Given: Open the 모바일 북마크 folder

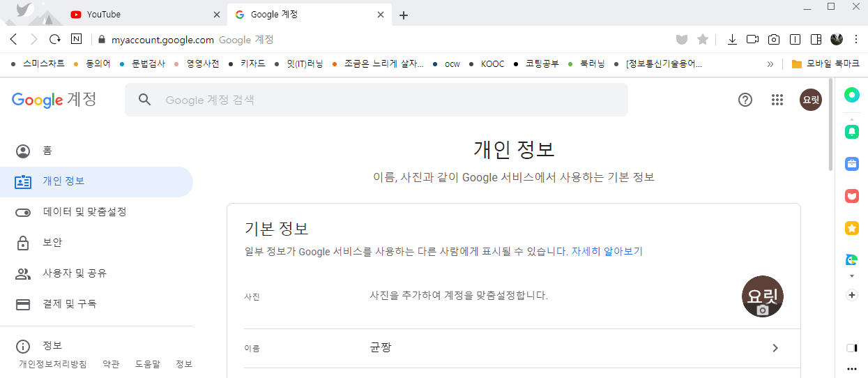Looking at the screenshot, I should coord(825,63).
